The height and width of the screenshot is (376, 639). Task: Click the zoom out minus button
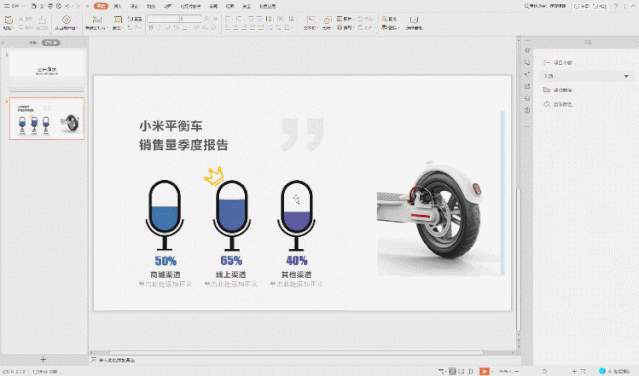pyautogui.click(x=517, y=371)
